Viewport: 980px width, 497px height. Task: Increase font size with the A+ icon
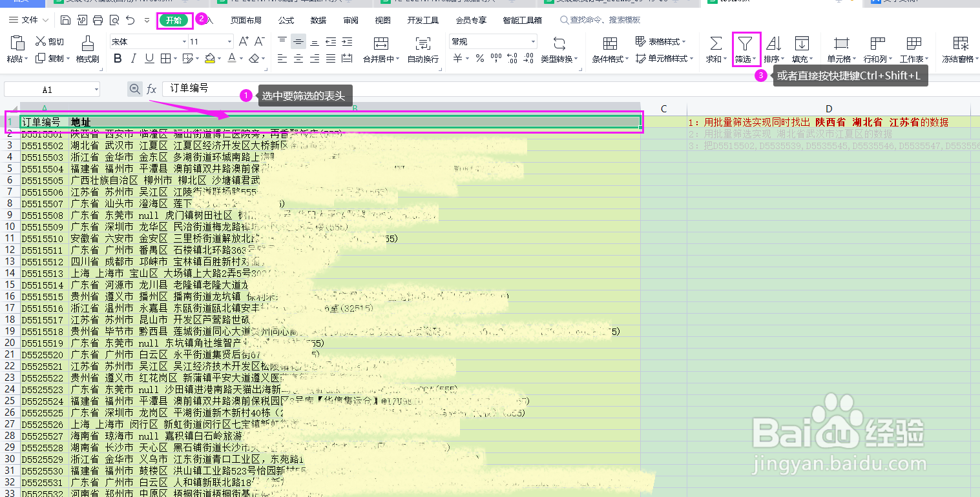pyautogui.click(x=244, y=41)
